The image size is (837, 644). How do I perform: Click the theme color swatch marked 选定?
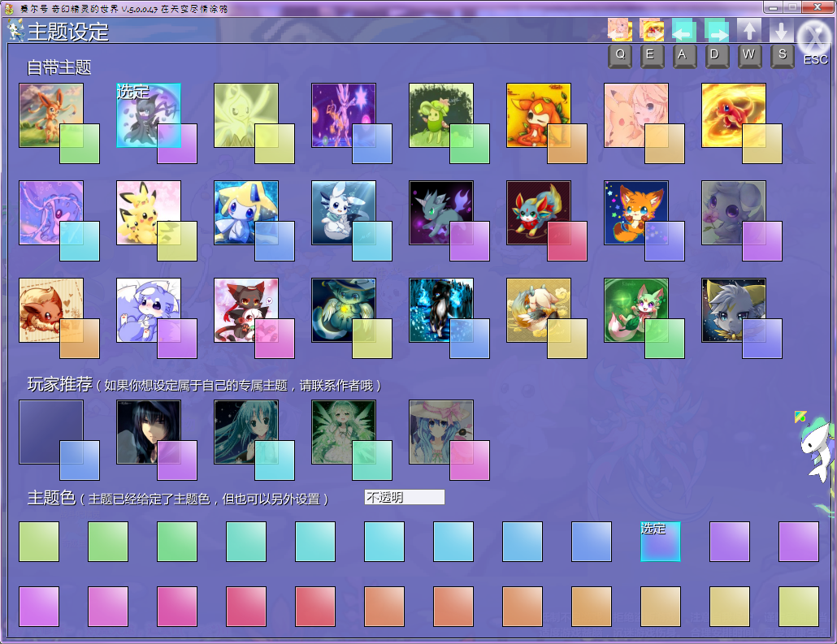point(661,542)
